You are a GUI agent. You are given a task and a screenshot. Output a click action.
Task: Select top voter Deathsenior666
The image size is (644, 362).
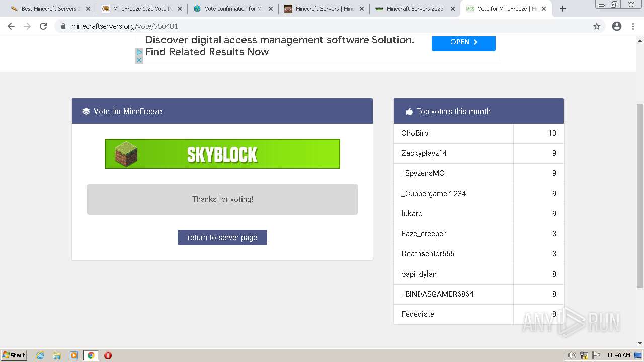[x=428, y=254]
